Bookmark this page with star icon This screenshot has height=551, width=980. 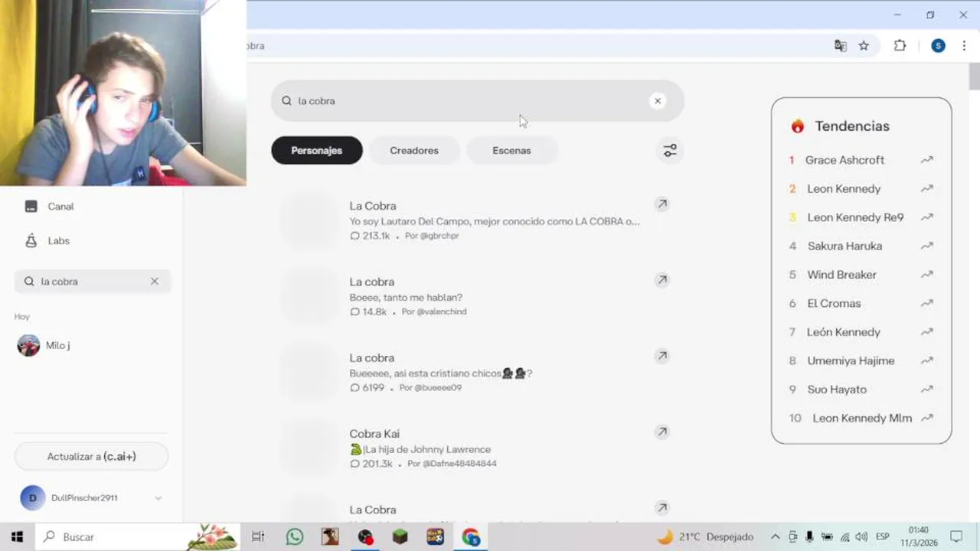tap(864, 46)
